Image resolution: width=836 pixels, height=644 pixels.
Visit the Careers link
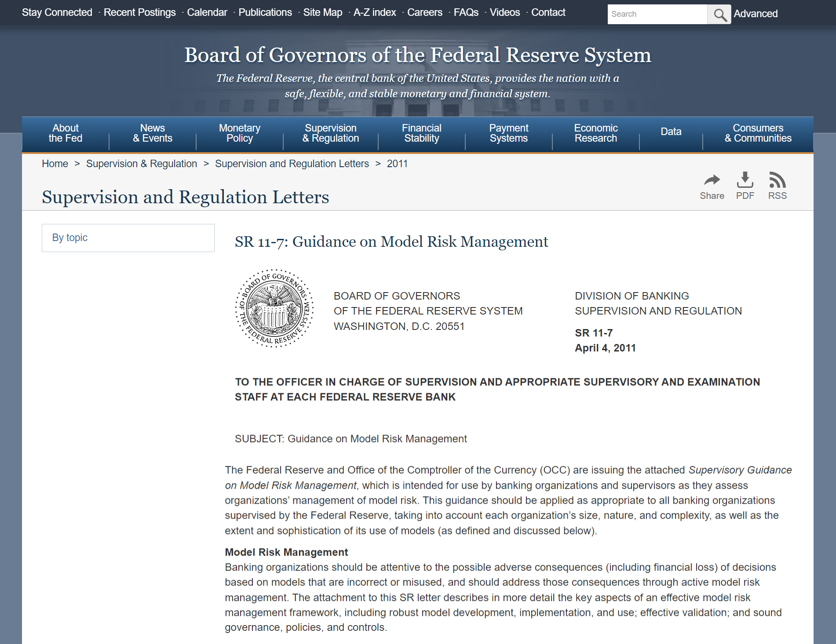tap(425, 12)
